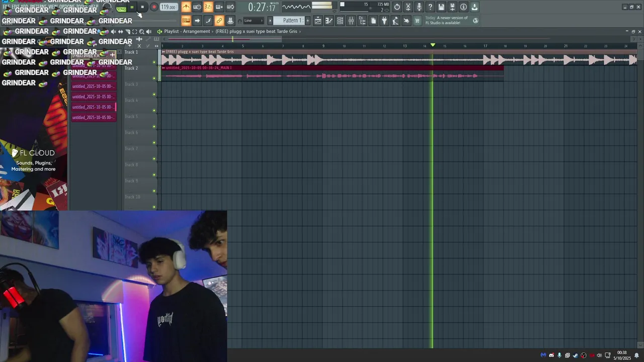The width and height of the screenshot is (644, 362).
Task: Open the plugin picker plug icon
Action: click(x=384, y=21)
